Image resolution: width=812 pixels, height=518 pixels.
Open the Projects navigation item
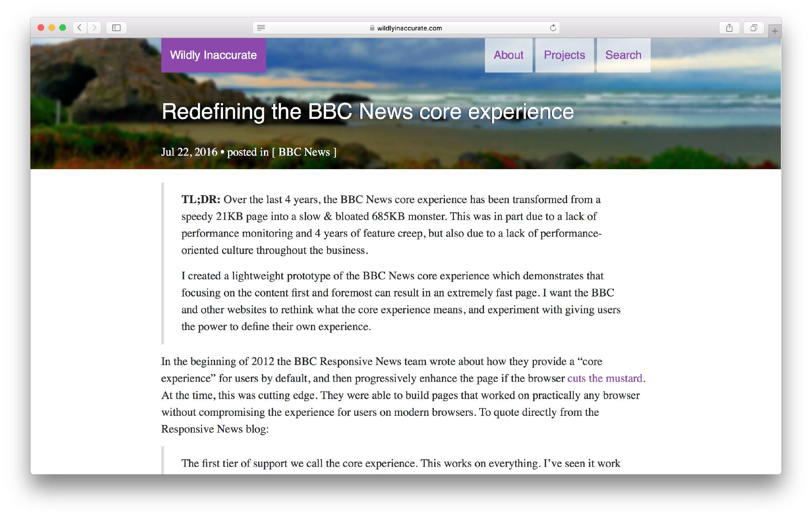point(565,55)
